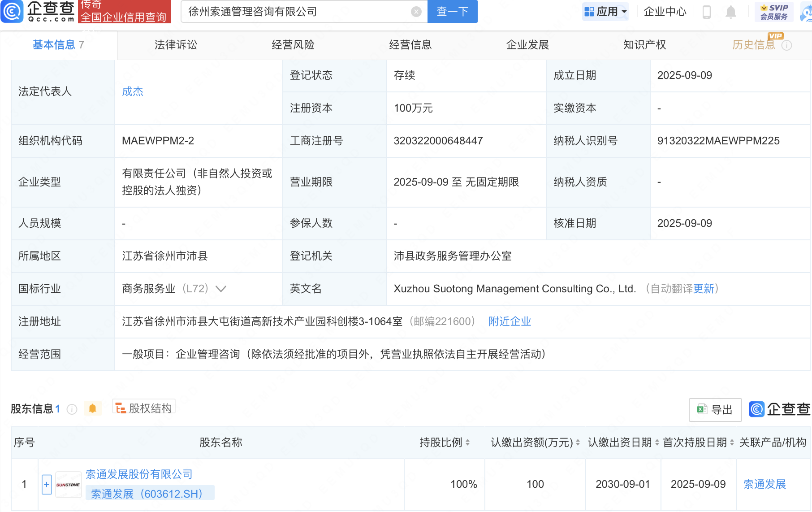The image size is (812, 512).
Task: Click the registered address text
Action: pos(262,321)
